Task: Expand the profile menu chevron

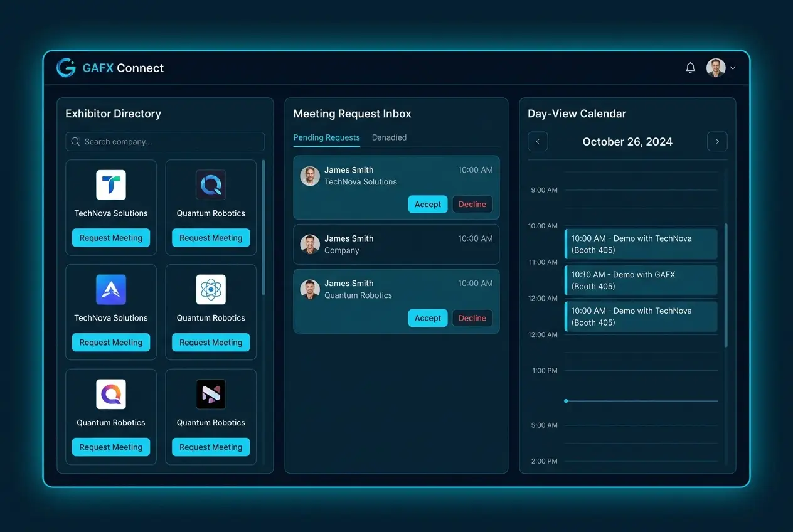Action: pyautogui.click(x=733, y=68)
